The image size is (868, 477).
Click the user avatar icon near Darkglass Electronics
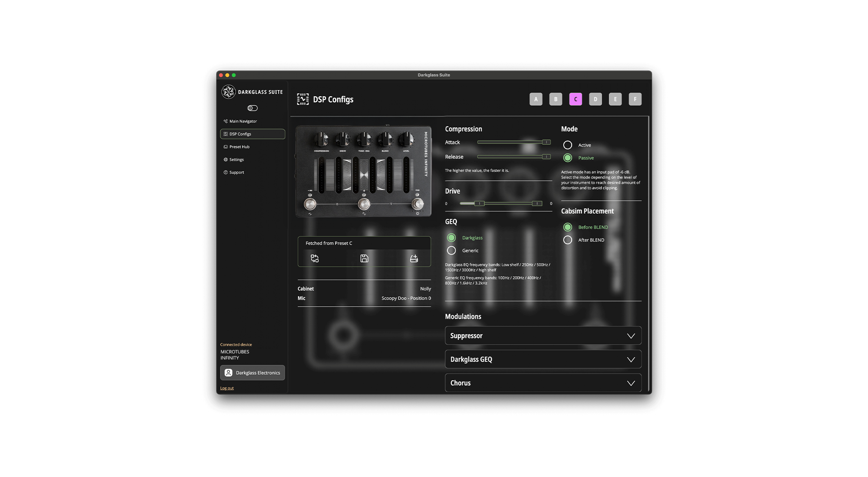(x=228, y=372)
